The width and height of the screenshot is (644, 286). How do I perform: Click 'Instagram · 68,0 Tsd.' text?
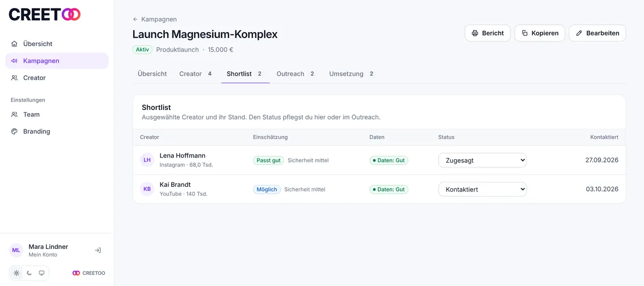point(186,165)
